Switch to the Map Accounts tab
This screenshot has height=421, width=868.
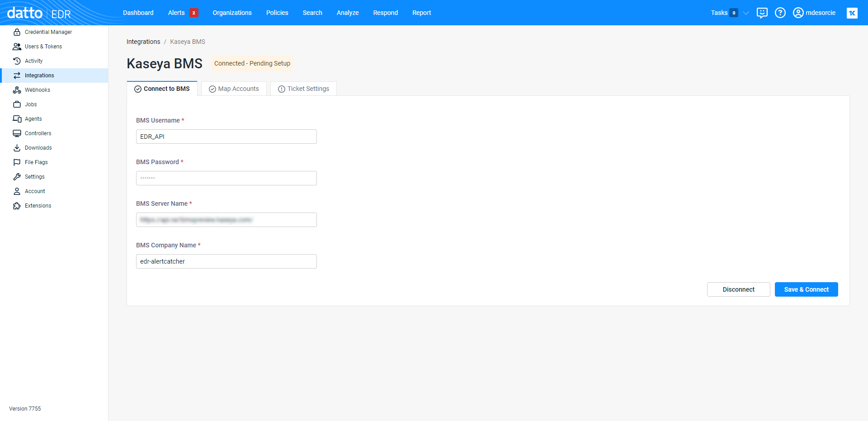click(x=234, y=89)
